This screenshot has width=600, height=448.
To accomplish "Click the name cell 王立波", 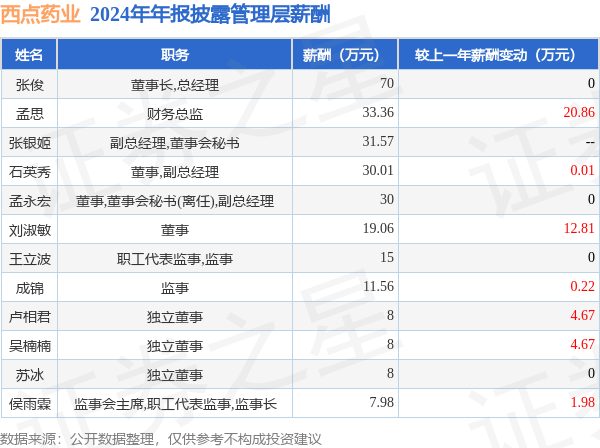I will pos(29,259).
